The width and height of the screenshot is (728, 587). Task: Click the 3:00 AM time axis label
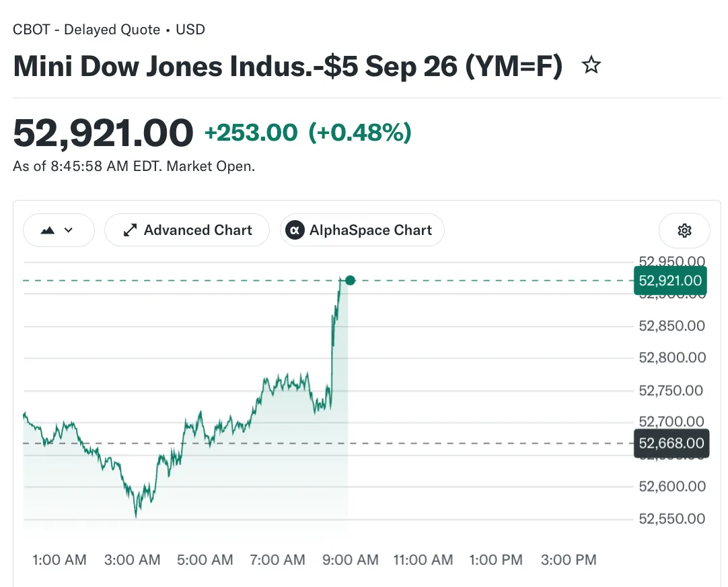(x=133, y=560)
